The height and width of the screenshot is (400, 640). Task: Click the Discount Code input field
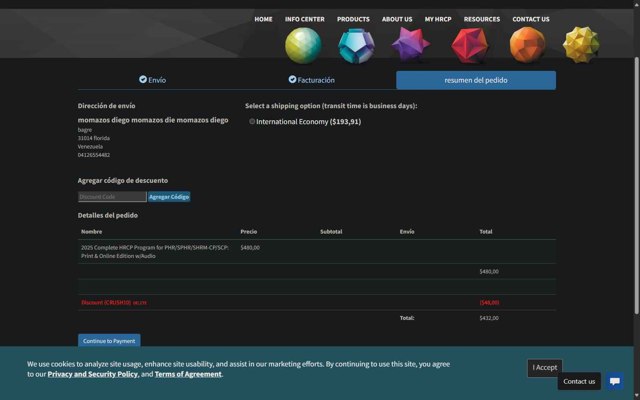coord(112,197)
